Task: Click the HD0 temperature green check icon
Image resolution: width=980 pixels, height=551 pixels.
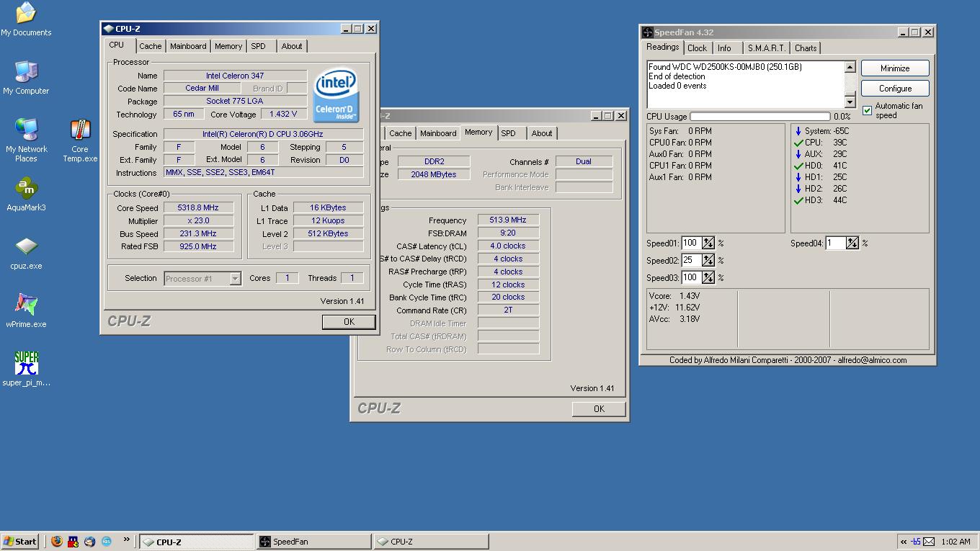Action: (x=798, y=166)
